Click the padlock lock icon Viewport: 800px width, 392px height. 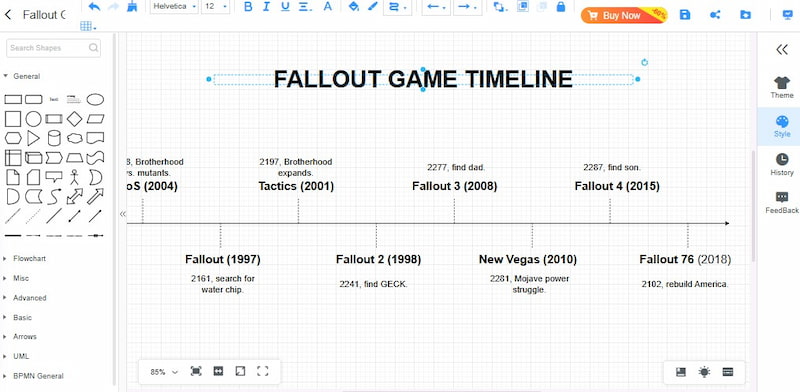(561, 7)
